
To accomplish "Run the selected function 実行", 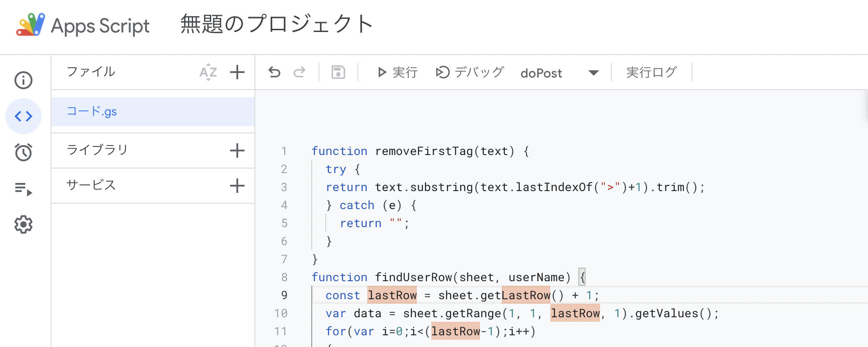I will [x=397, y=72].
